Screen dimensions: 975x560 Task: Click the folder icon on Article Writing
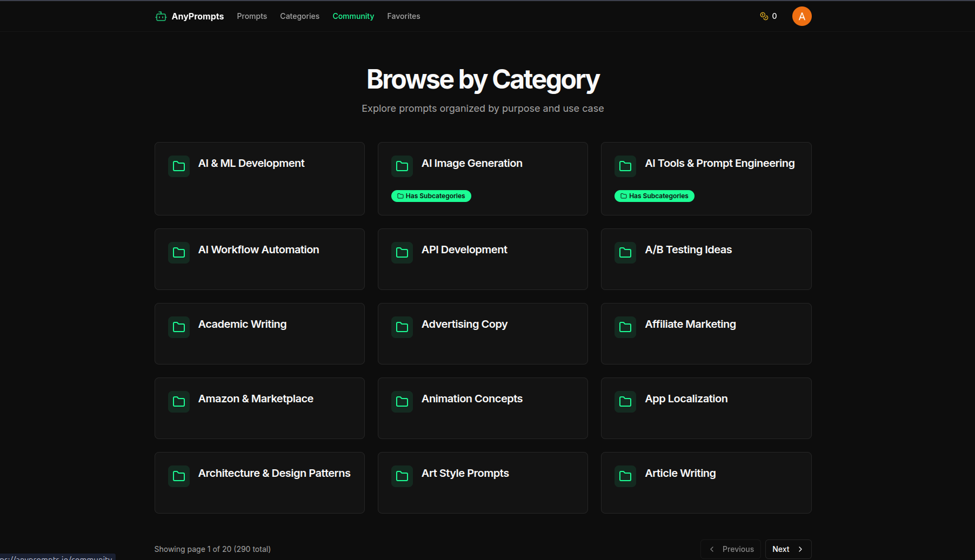(625, 476)
